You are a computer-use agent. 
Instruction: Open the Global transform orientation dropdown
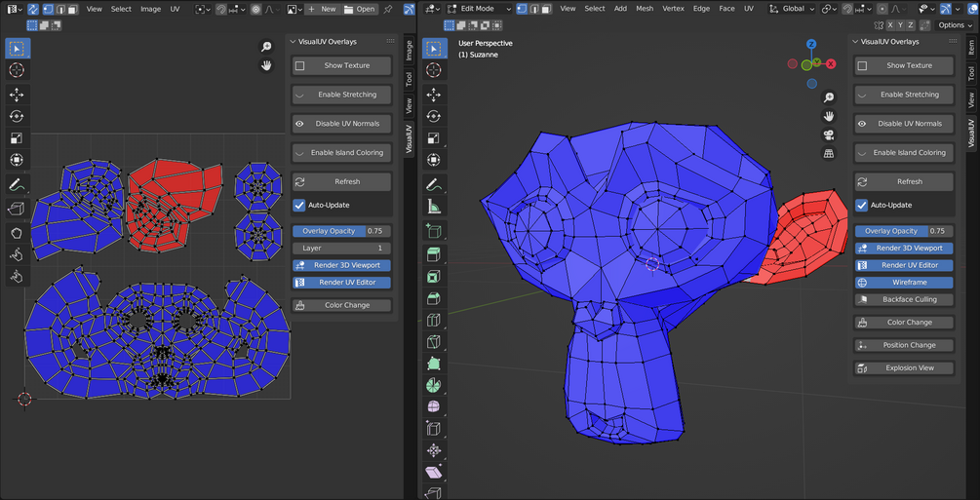[793, 9]
